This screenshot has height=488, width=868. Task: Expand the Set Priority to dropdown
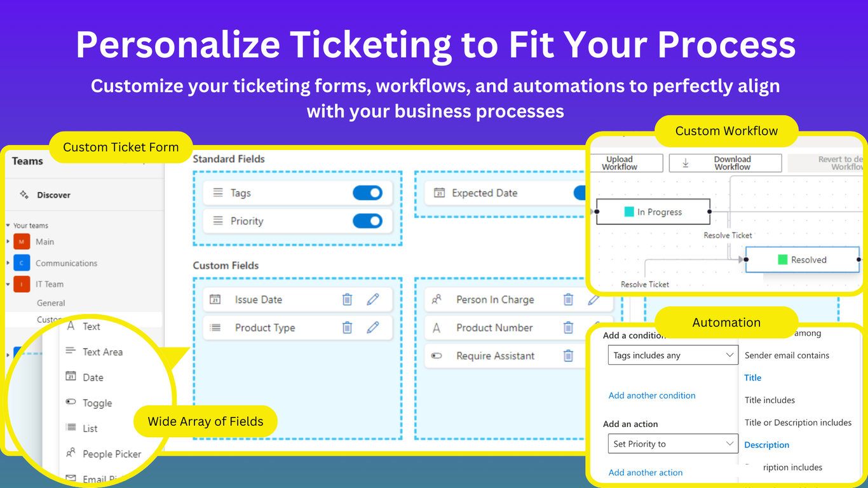click(673, 444)
